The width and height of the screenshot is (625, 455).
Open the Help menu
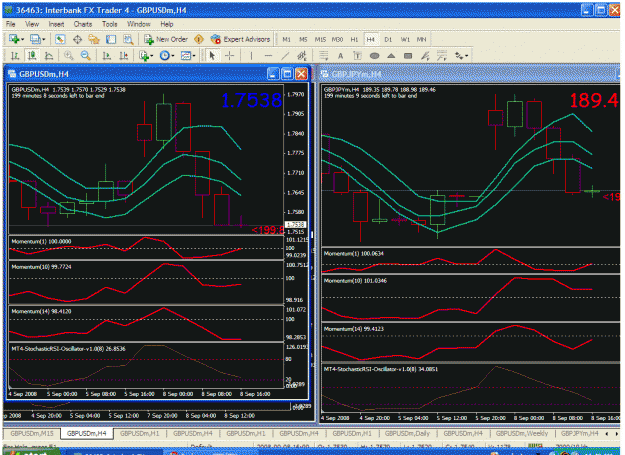[x=167, y=24]
